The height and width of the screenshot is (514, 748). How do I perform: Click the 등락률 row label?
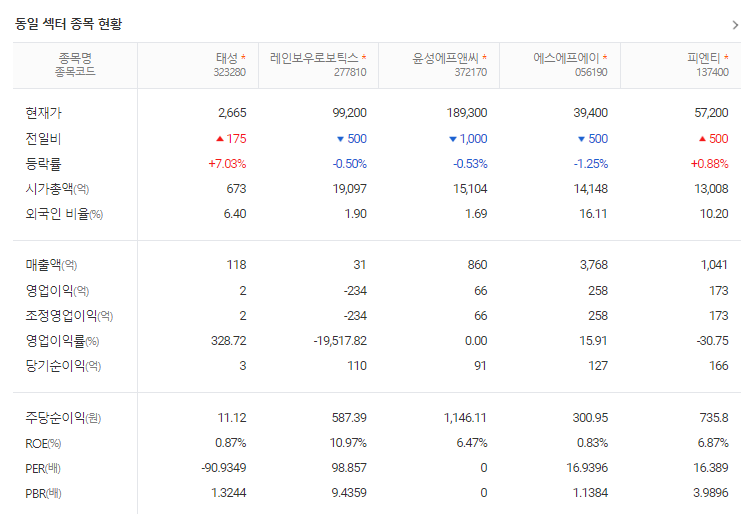click(43, 164)
